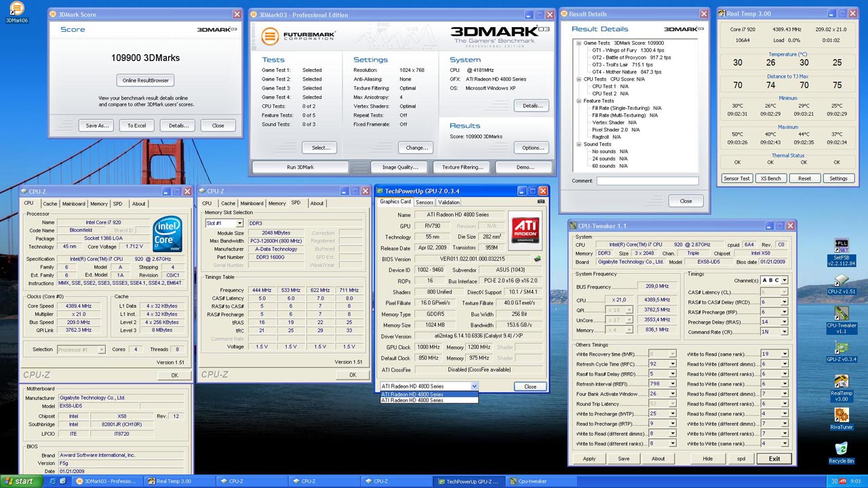Open GPU-Z v0.3.4 desktop icon
Image resolution: width=868 pixels, height=488 pixels.
pos(841,352)
